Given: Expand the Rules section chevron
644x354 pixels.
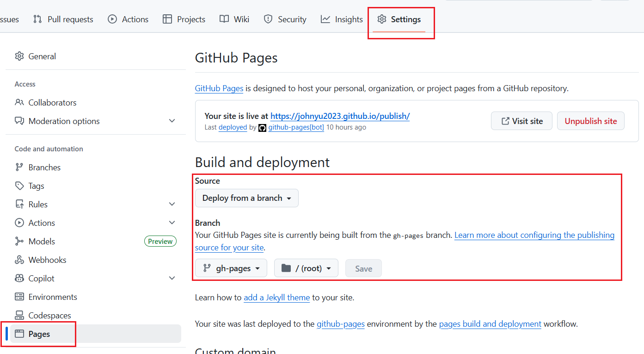Looking at the screenshot, I should point(172,204).
